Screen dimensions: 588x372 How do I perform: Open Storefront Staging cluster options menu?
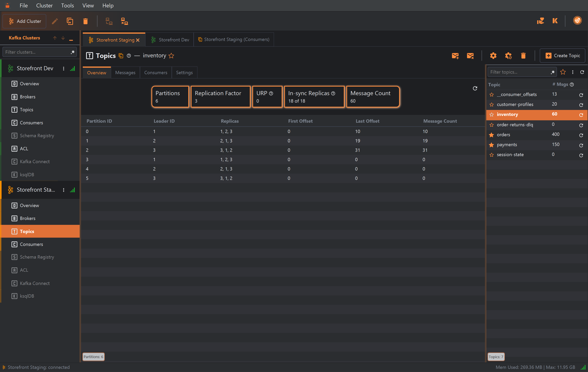tap(63, 190)
